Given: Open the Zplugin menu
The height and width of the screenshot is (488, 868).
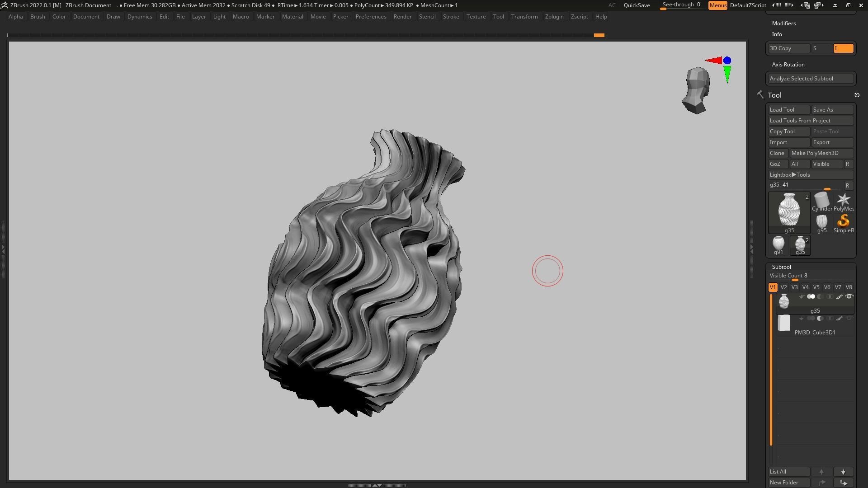Looking at the screenshot, I should (x=554, y=17).
